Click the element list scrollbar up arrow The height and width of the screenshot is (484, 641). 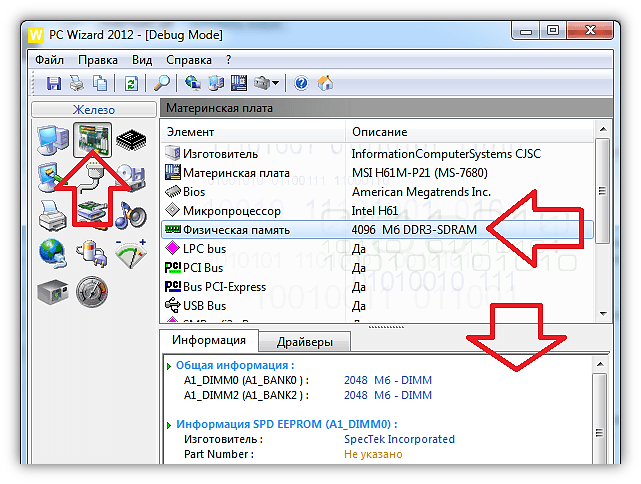[603, 130]
